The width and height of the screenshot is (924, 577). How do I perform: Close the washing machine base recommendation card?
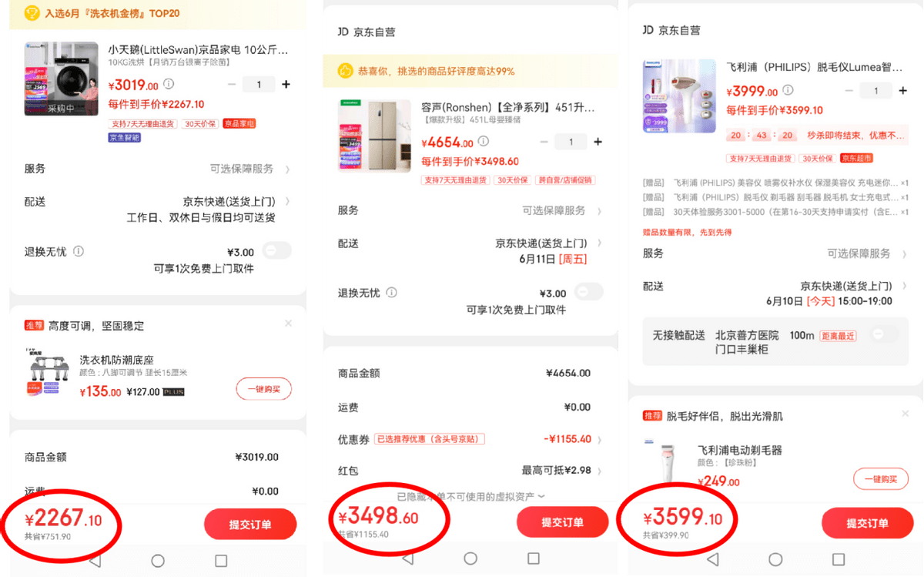pyautogui.click(x=289, y=324)
